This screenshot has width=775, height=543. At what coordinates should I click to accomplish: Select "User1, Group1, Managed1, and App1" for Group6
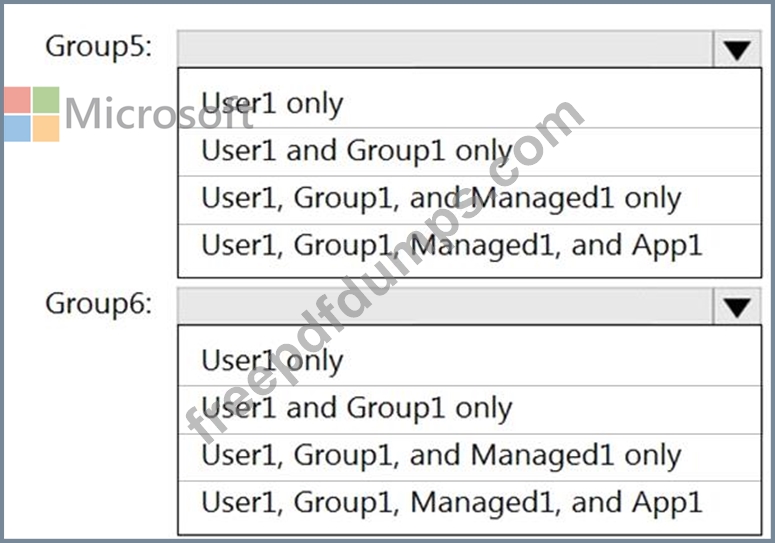point(452,502)
